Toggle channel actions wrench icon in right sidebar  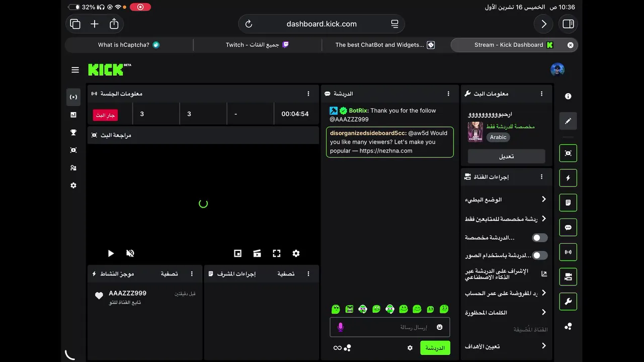tap(568, 301)
